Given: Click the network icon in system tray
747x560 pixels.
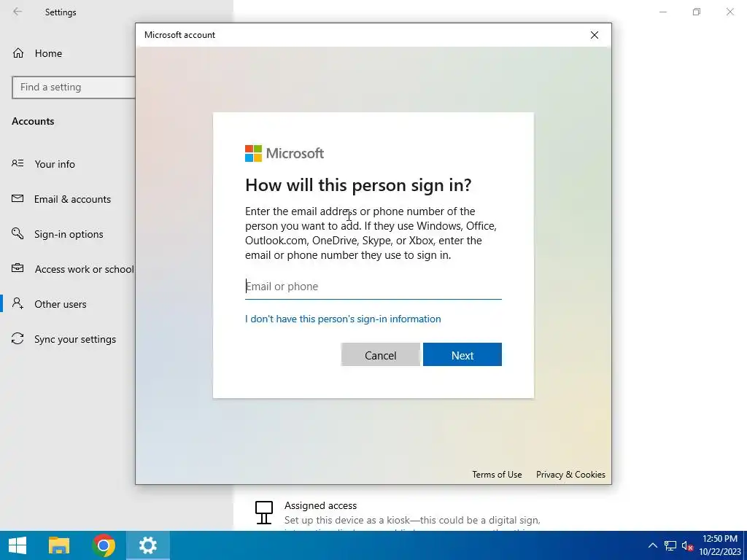Looking at the screenshot, I should pyautogui.click(x=670, y=545).
